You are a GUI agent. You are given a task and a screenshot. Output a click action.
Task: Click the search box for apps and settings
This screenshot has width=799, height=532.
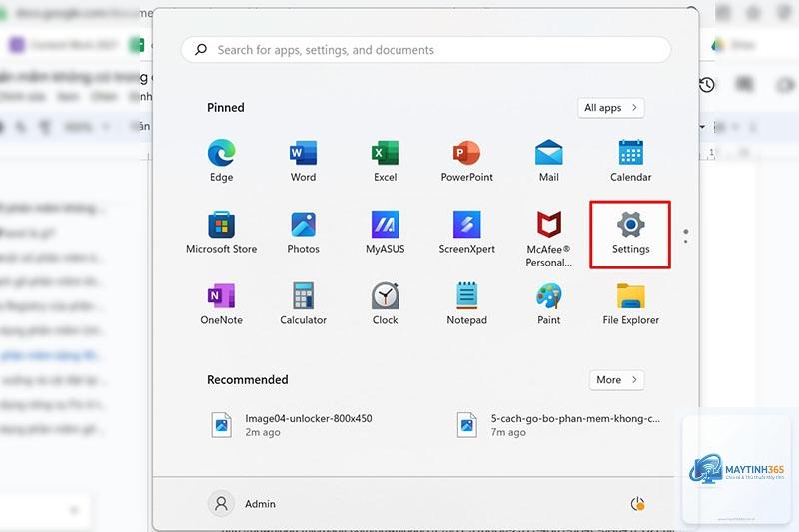[x=426, y=50]
